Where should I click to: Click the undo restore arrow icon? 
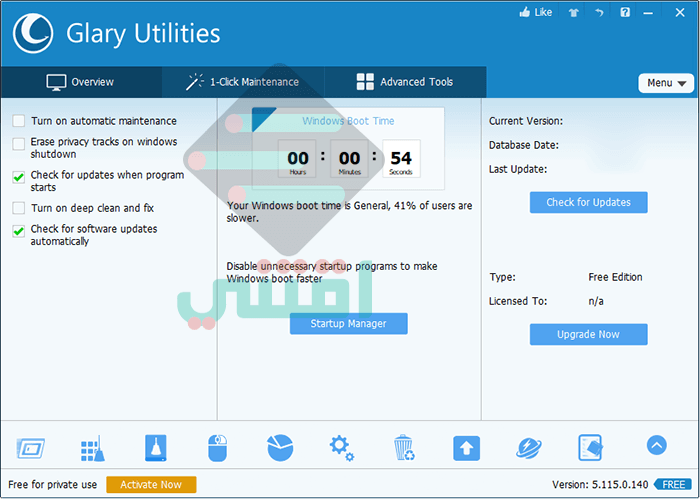(599, 13)
